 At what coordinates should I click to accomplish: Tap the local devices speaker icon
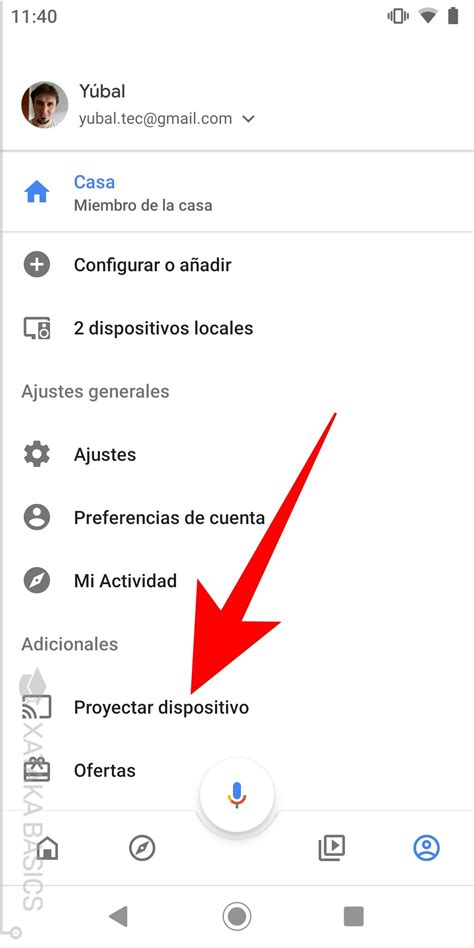click(37, 328)
